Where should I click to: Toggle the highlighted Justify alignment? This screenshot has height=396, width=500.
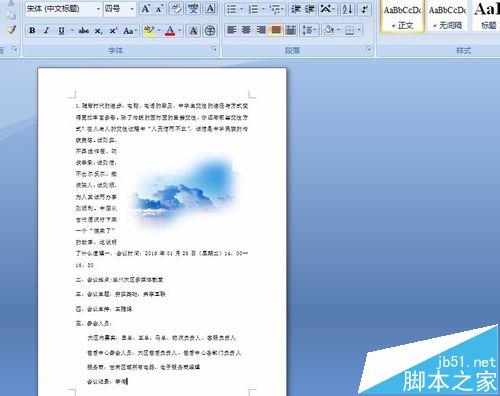[x=276, y=30]
